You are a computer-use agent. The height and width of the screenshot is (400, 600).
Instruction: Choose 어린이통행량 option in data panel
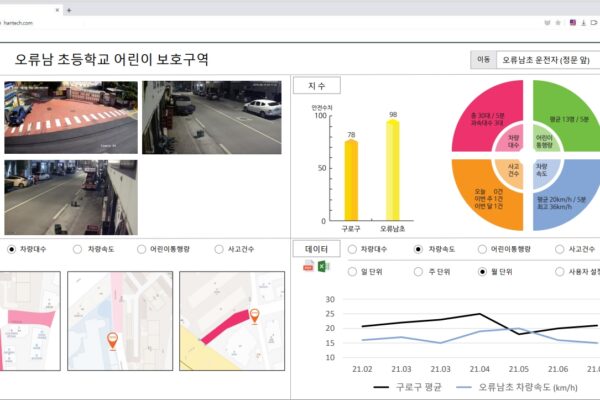[x=484, y=248]
